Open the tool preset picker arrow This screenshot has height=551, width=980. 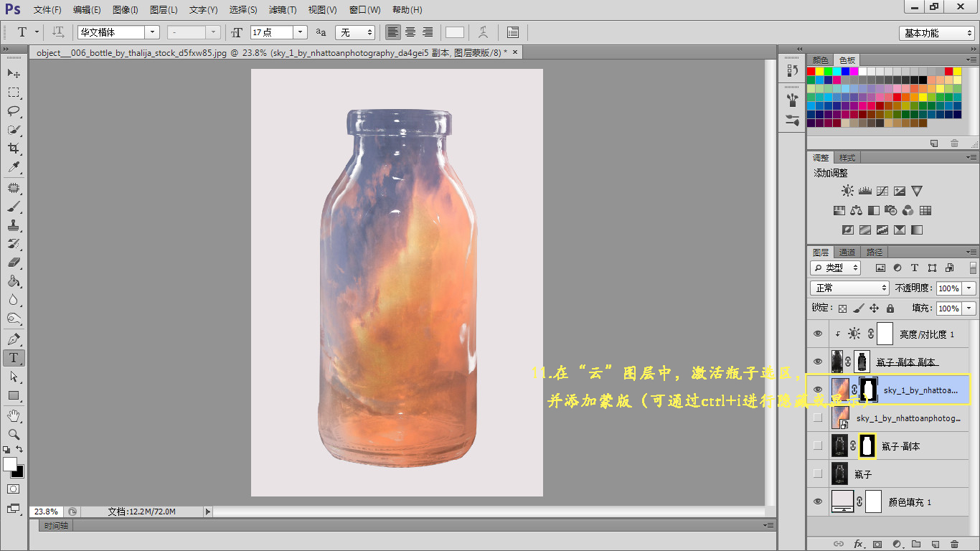pyautogui.click(x=37, y=32)
